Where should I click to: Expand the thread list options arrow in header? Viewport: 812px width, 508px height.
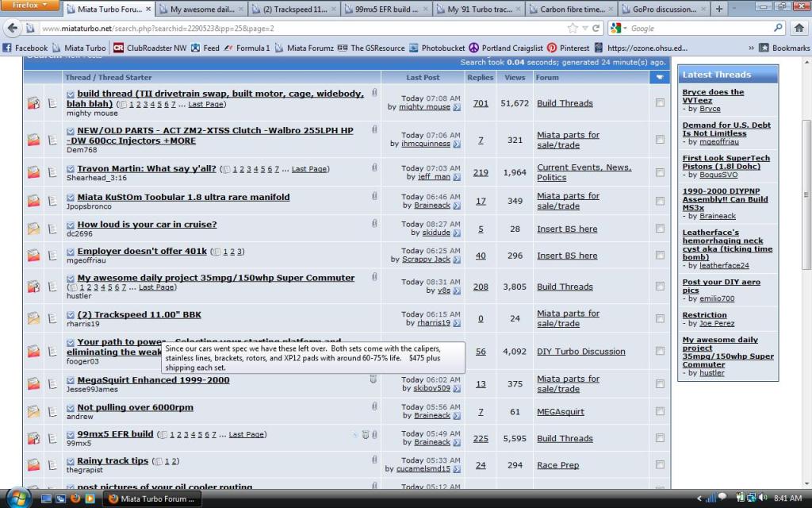[x=659, y=77]
